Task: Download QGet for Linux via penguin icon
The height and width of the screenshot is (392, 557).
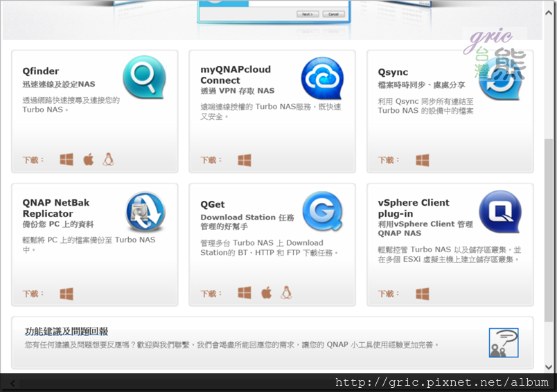Action: tap(286, 292)
